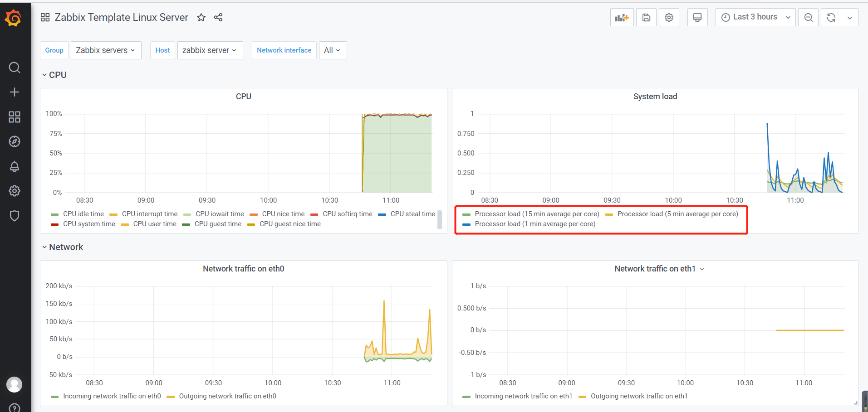Click the Network interface variable label

pyautogui.click(x=284, y=50)
